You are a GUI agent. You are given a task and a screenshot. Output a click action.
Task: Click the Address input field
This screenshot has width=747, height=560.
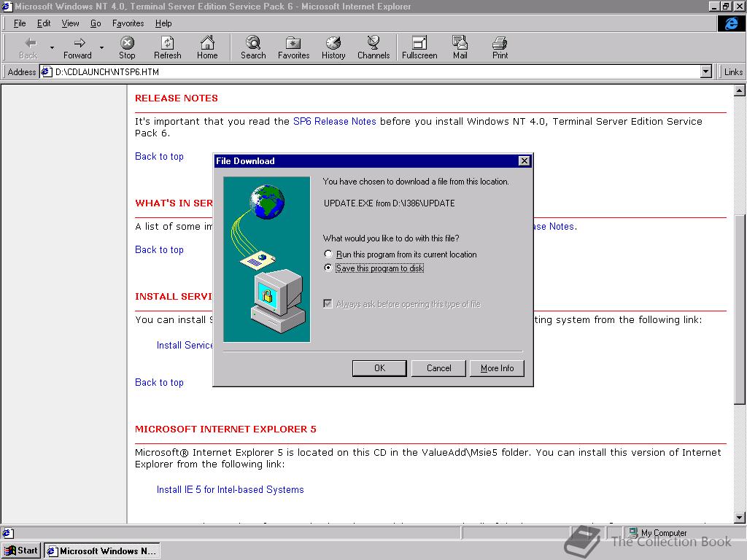click(376, 72)
